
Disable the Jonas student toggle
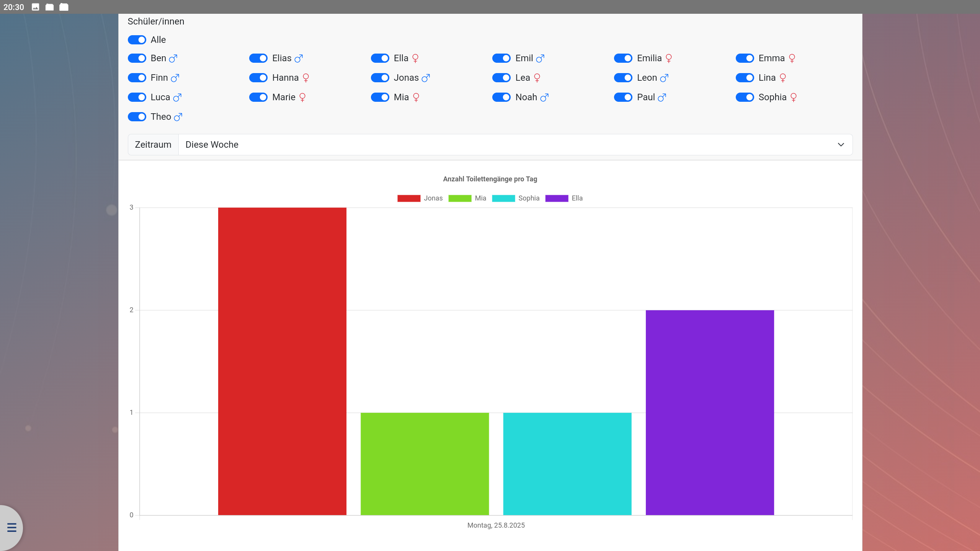380,78
